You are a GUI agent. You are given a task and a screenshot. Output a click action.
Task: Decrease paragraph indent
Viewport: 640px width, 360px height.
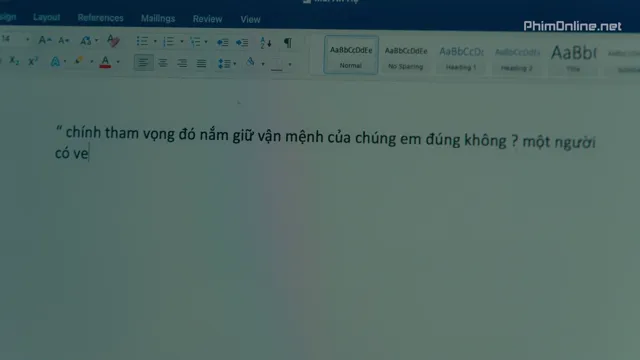coord(222,42)
